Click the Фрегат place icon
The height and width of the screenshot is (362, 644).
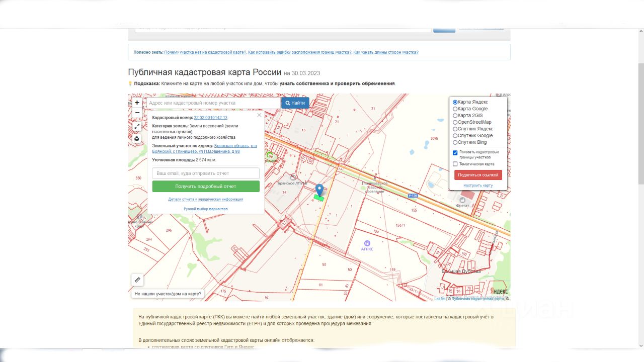point(462,200)
